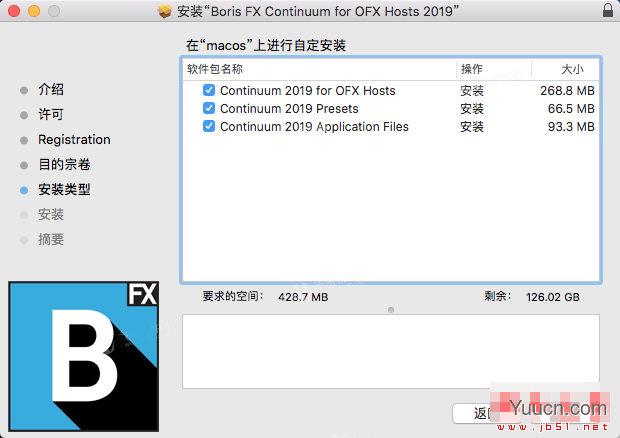This screenshot has height=438, width=620.
Task: Click the remaining 126.02 GB value
Action: (x=552, y=297)
